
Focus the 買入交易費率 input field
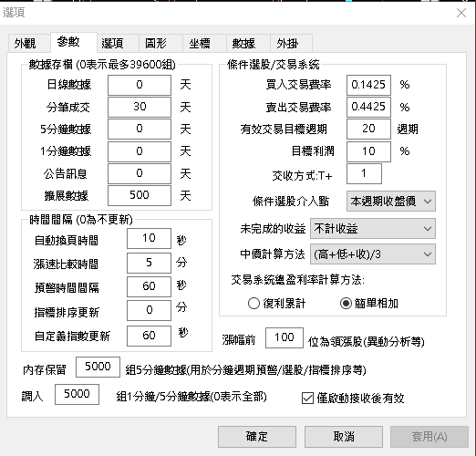click(x=368, y=85)
